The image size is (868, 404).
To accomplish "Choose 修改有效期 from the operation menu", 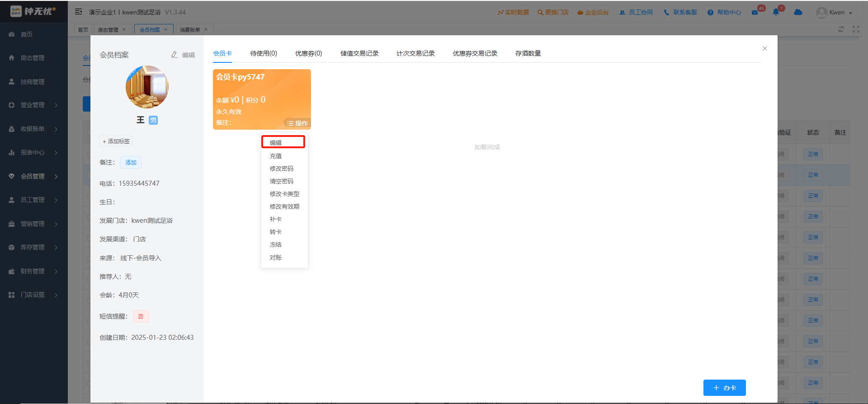I will pos(284,207).
